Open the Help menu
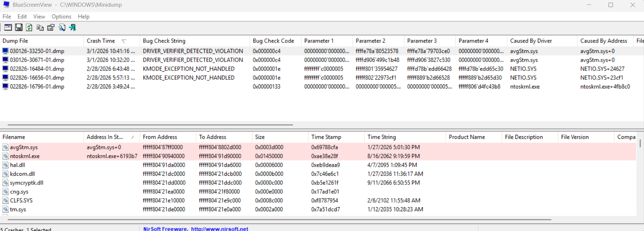 coord(83,16)
